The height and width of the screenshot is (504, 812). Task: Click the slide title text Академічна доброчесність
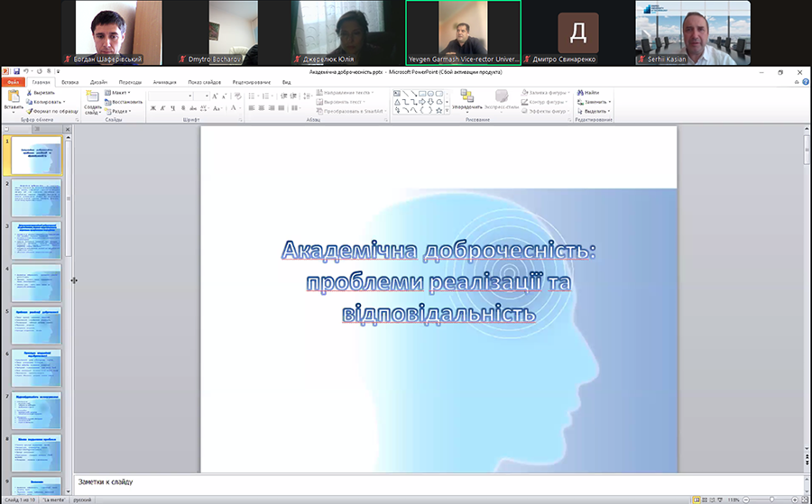click(438, 250)
